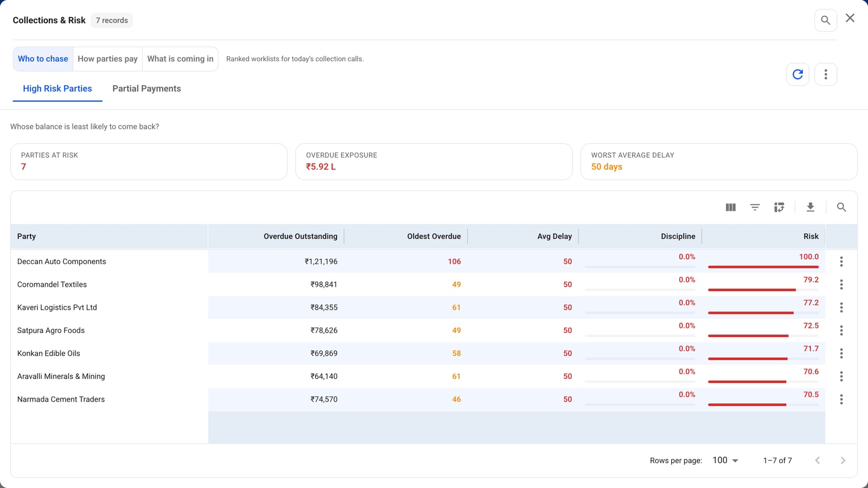Open row actions for Satpura Agro Foods
Image resolution: width=868 pixels, height=488 pixels.
click(841, 330)
